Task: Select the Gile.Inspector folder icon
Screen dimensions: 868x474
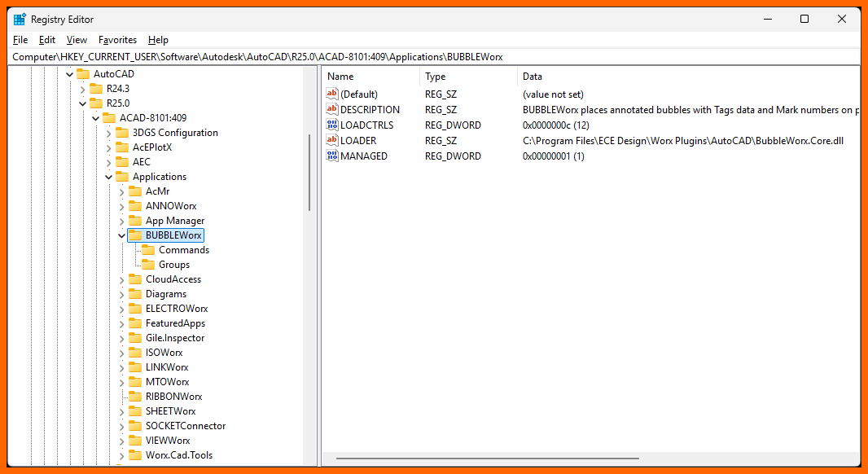Action: point(135,338)
